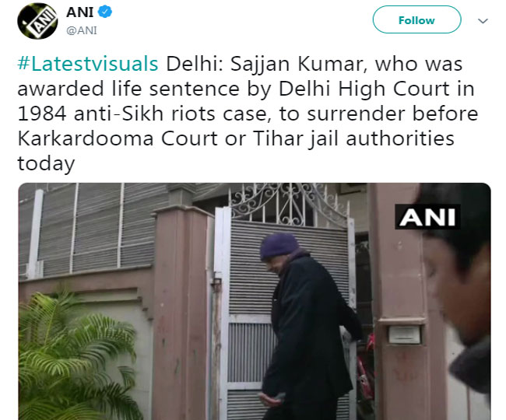The width and height of the screenshot is (506, 420).
Task: Open the tweet options chevron
Action: [x=483, y=21]
